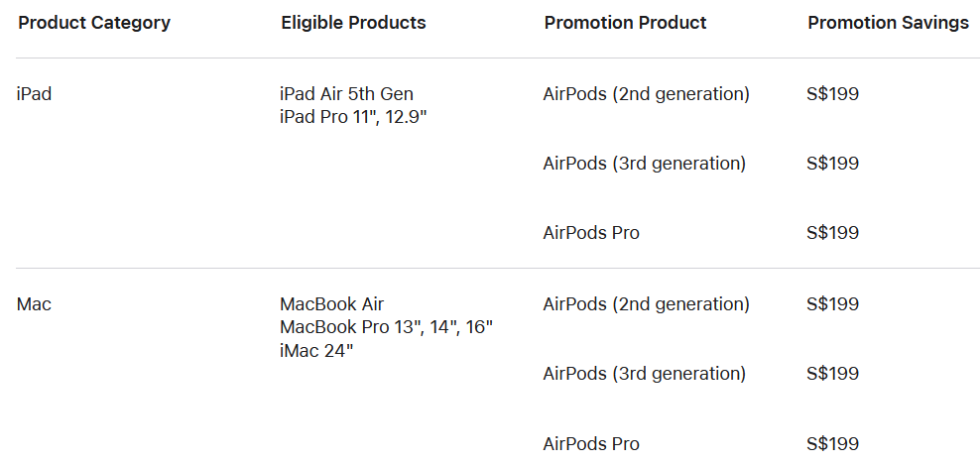Select AirPods Pro in the Mac section
This screenshot has height=464, width=980.
591,443
